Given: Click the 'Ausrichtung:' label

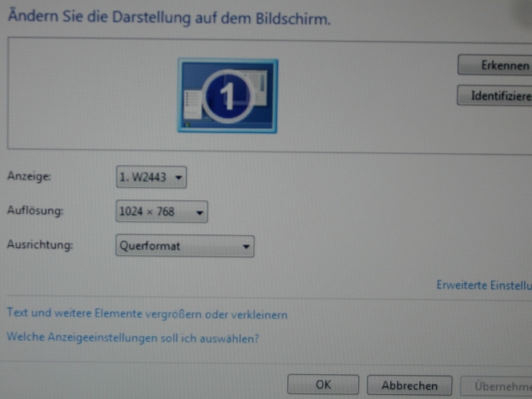Looking at the screenshot, I should tap(40, 244).
